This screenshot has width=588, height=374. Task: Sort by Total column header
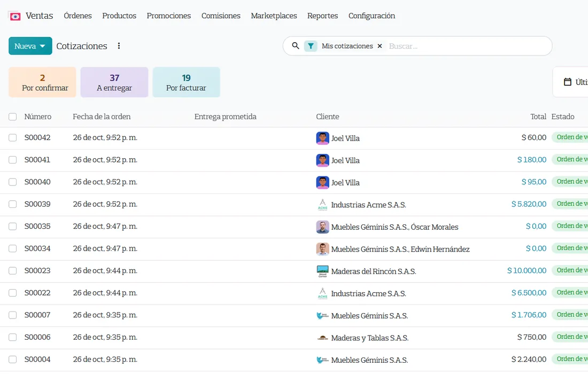click(538, 116)
